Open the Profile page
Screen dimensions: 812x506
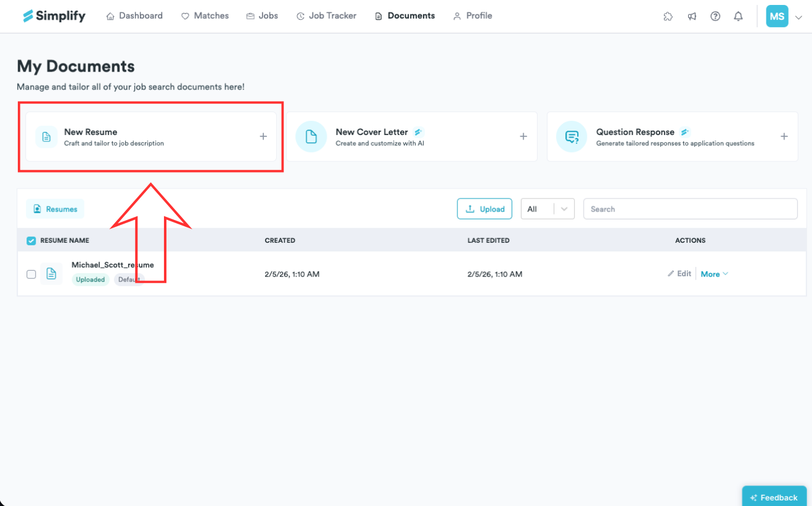472,16
